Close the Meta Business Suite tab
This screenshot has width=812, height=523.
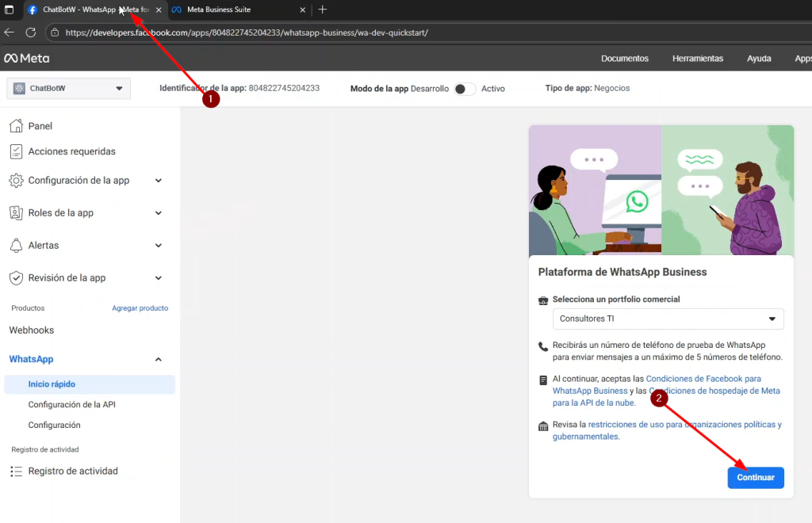[302, 10]
